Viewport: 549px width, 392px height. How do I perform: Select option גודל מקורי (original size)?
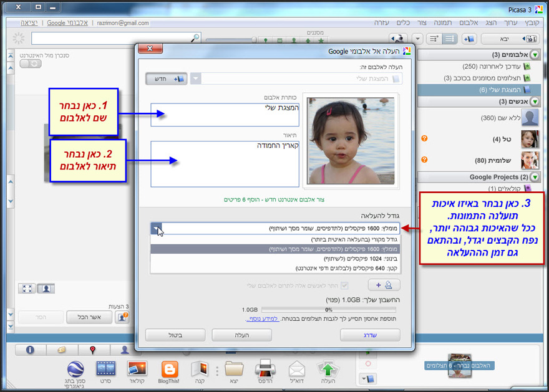(x=275, y=239)
